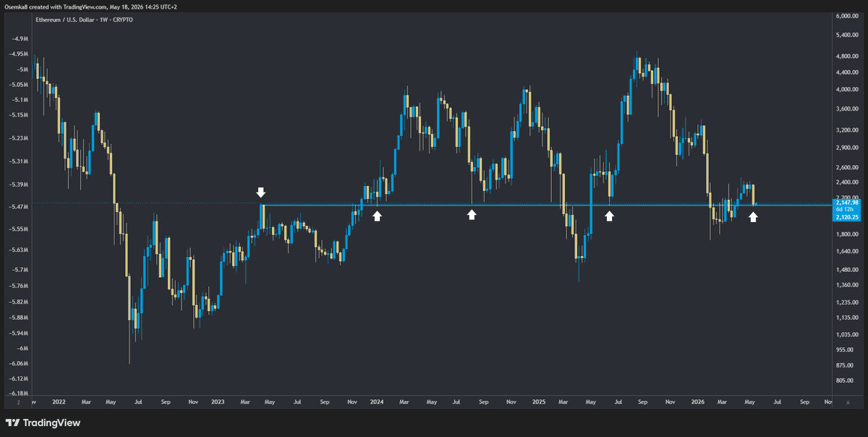This screenshot has width=868, height=437.
Task: Click the '2023' label on time axis
Action: pos(218,400)
